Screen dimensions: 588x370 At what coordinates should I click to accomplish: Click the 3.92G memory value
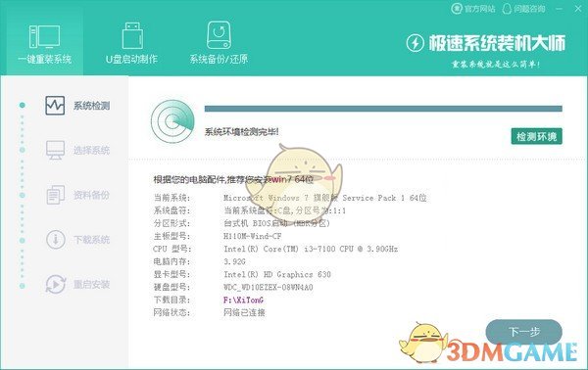[234, 261]
